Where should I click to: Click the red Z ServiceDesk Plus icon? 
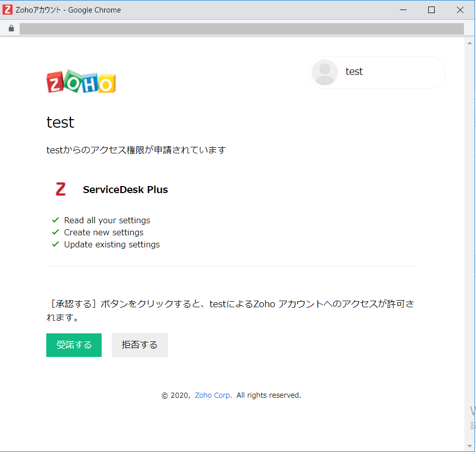tap(61, 189)
